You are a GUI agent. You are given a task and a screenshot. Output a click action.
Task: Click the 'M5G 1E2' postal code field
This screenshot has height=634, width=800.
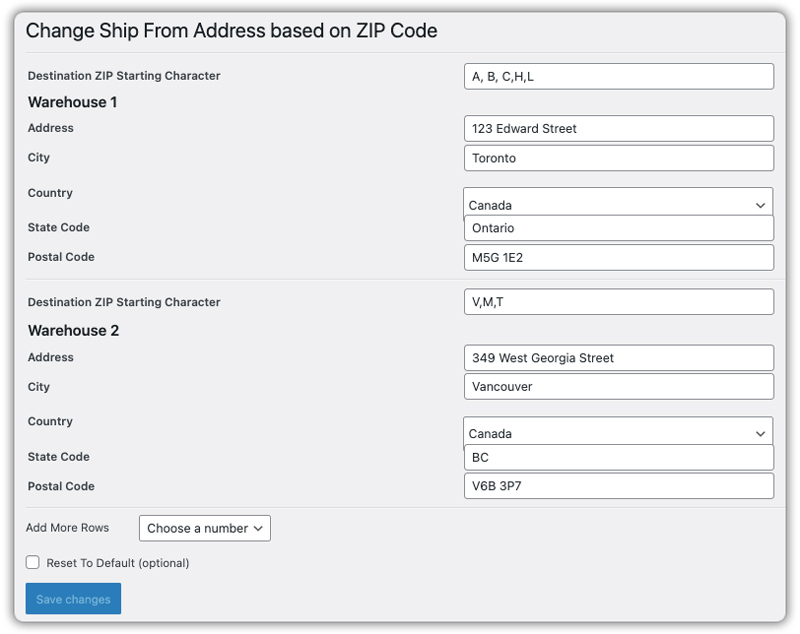(618, 258)
